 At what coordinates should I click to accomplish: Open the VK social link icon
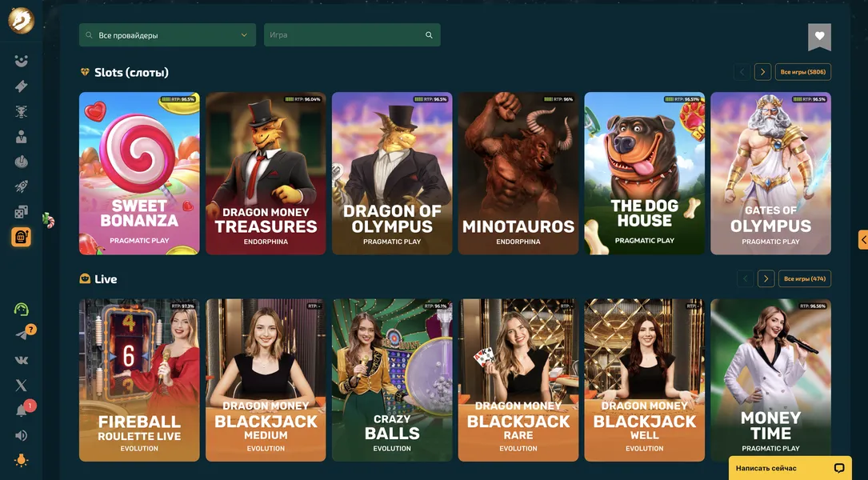pos(21,361)
